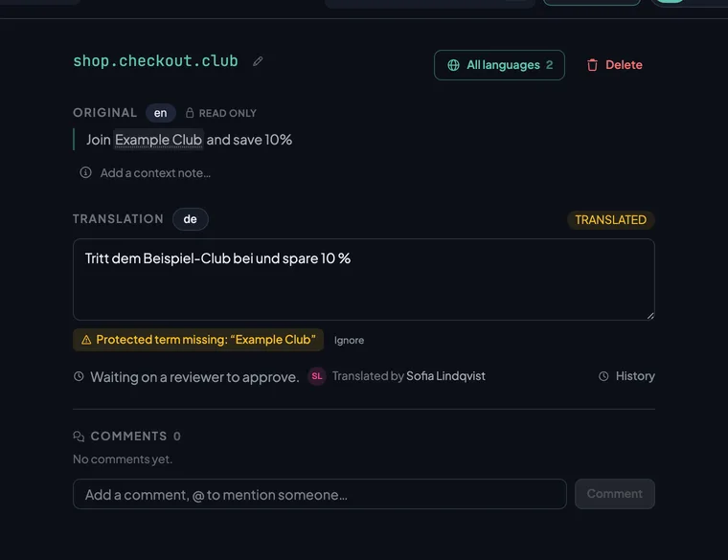Delete this translation key
Screen dimensions: 728x560
[x=614, y=65]
